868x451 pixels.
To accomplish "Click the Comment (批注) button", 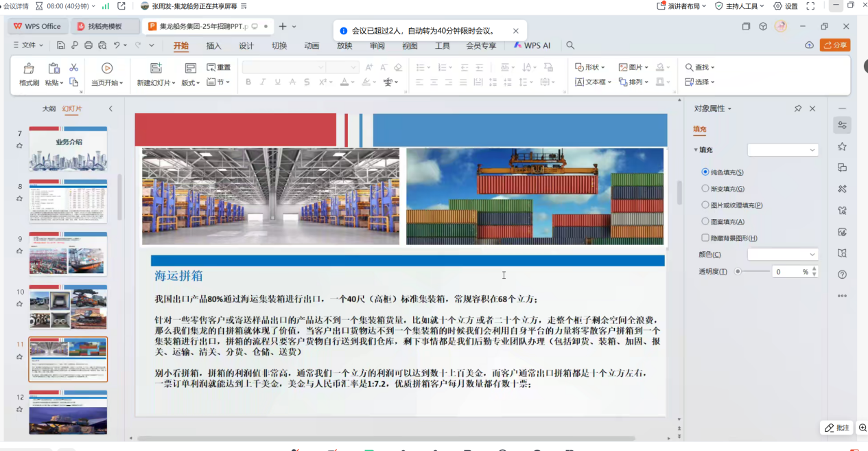I will [x=836, y=428].
